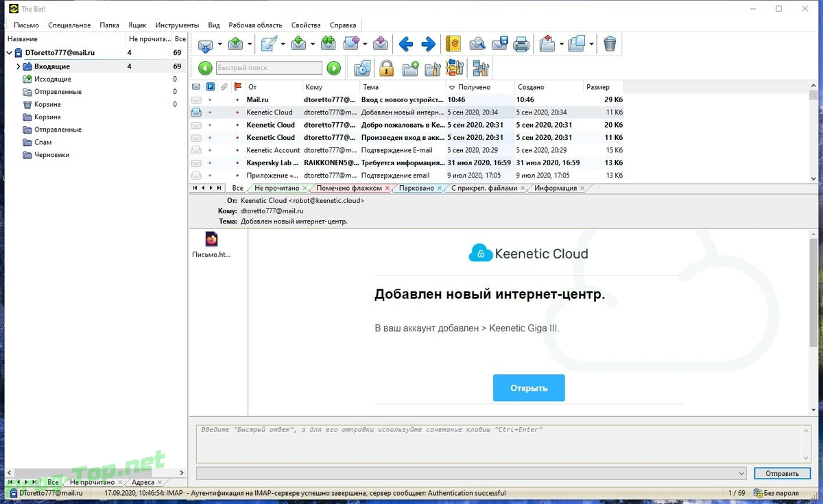
Task: Open the Справка menu
Action: (343, 25)
